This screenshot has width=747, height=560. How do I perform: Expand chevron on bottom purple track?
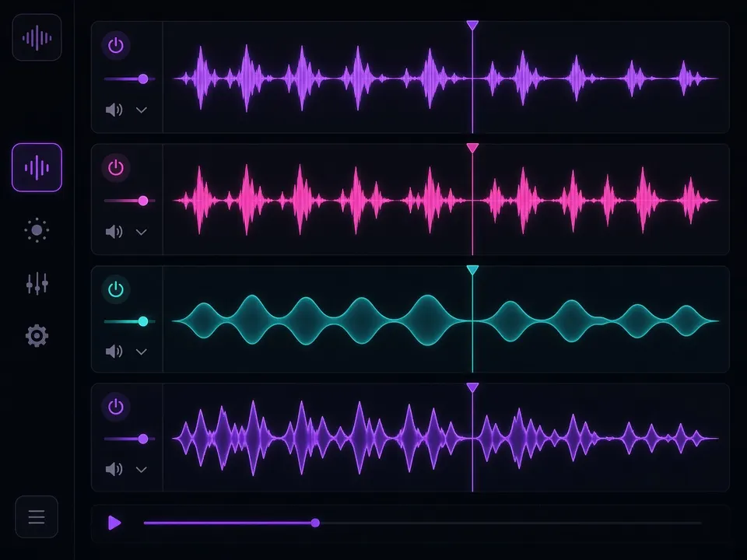[x=141, y=470]
